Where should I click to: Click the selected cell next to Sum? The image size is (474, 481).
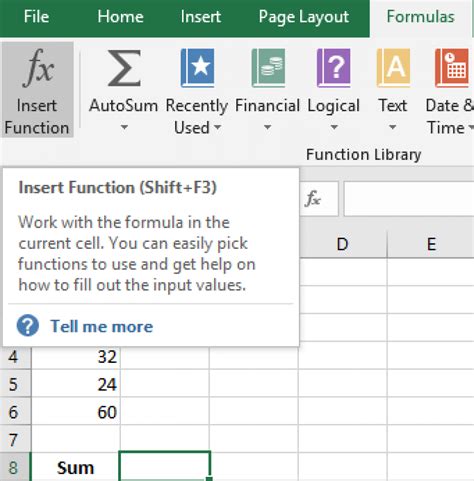(165, 466)
